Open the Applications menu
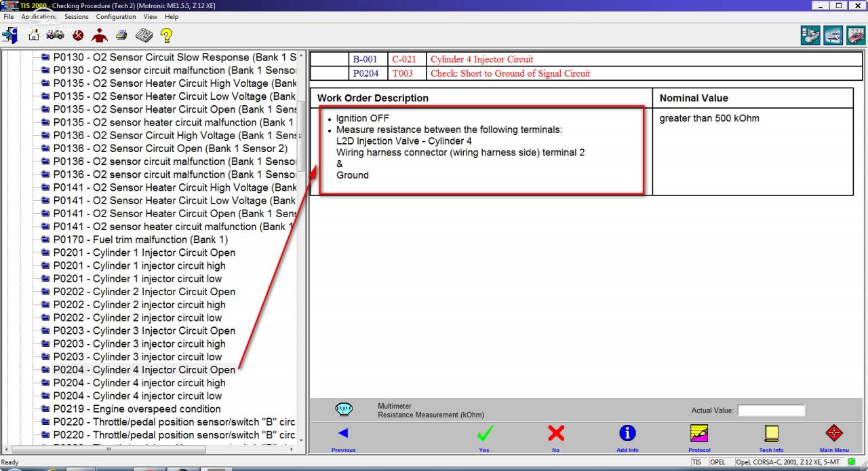Image resolution: width=868 pixels, height=471 pixels. 38,17
